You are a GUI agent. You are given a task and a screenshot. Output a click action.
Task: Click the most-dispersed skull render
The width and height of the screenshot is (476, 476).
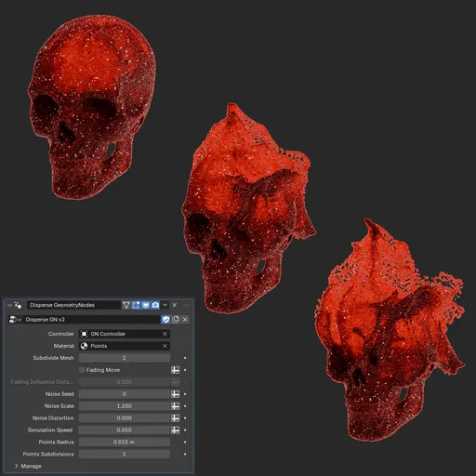[x=390, y=330]
